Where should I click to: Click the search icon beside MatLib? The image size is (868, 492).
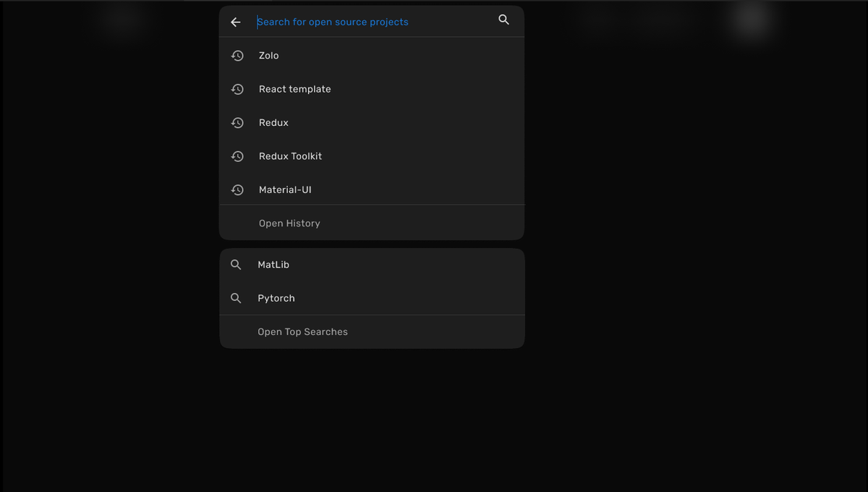(x=236, y=265)
